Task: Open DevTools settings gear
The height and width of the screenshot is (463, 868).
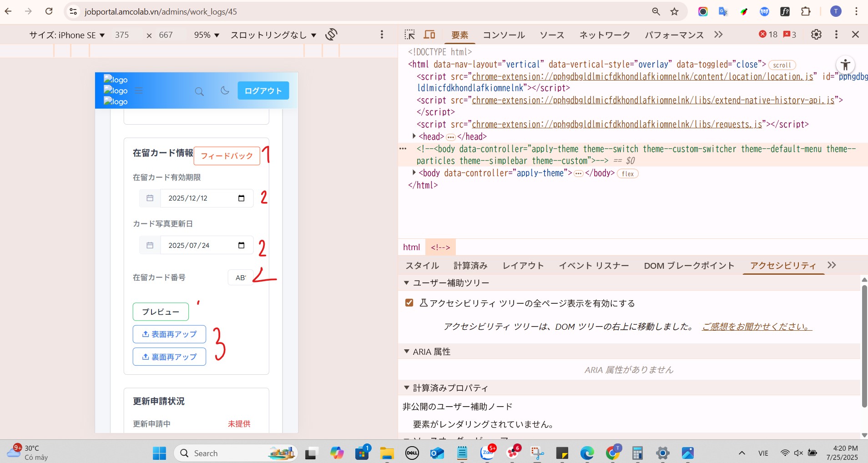Action: [816, 35]
